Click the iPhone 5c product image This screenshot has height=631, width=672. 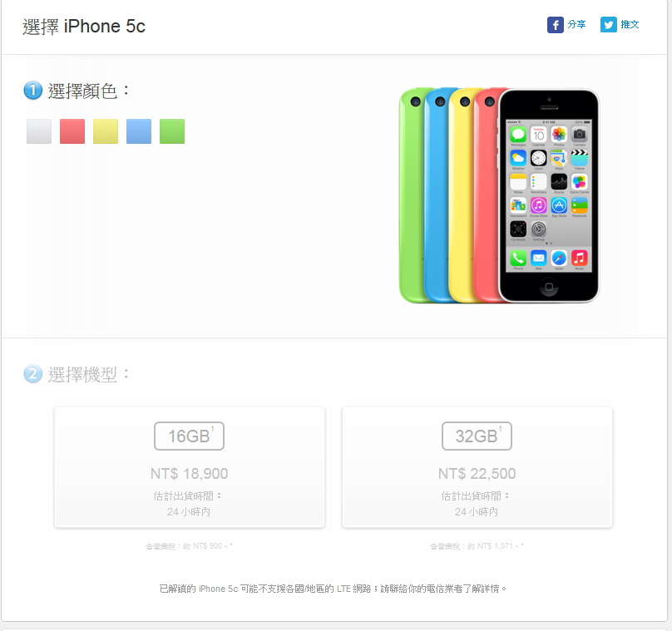click(499, 195)
